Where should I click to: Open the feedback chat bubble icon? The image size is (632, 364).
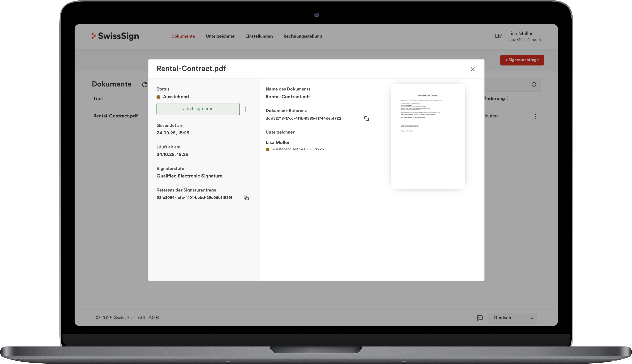point(480,318)
